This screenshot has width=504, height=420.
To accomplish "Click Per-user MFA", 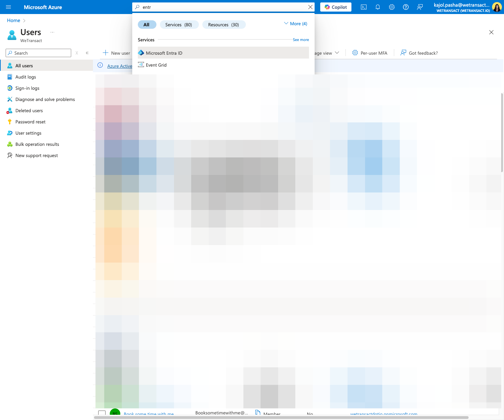I will [370, 53].
